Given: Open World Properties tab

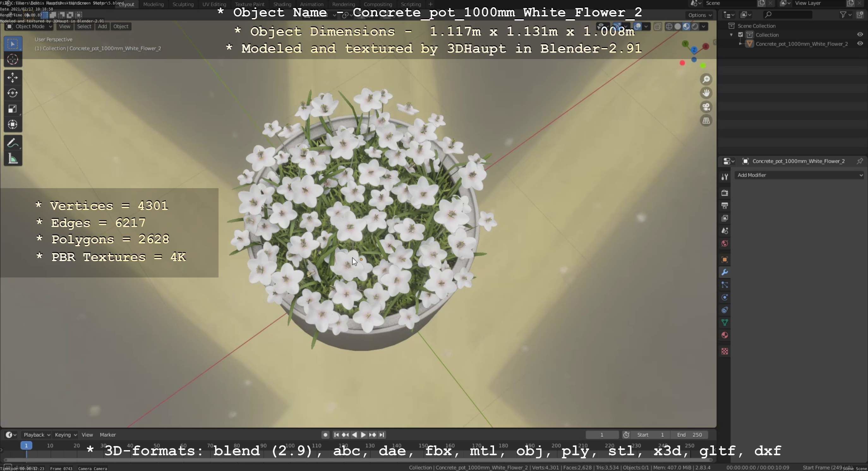Looking at the screenshot, I should tap(725, 243).
